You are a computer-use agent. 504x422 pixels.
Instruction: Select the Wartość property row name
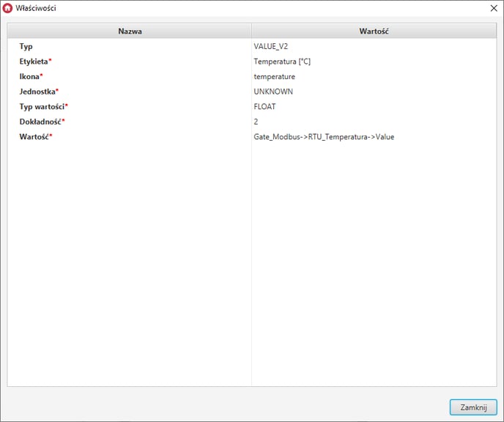click(36, 137)
